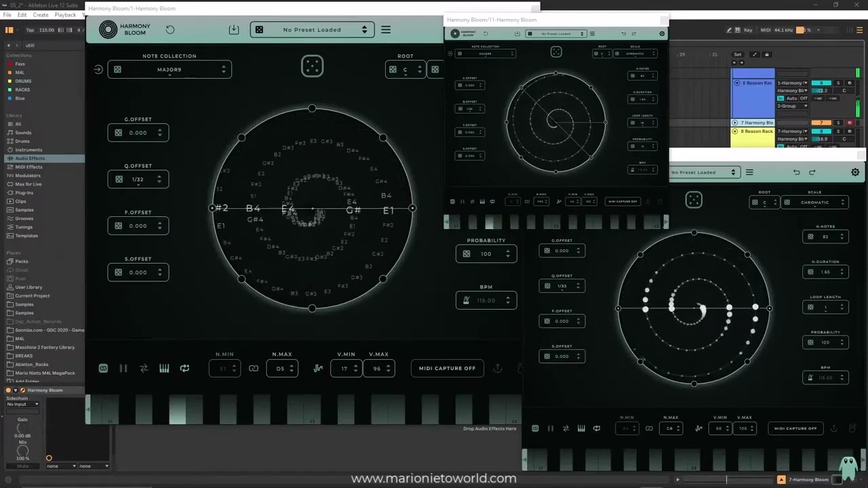Click the reset arrow next to Harmony Bloom logo
Viewport: 868px width, 488px height.
click(170, 30)
